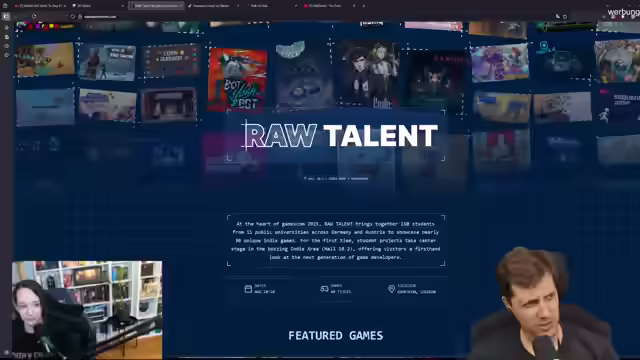Click the webcam icon in thumbnail wall
This screenshot has width=640, height=360.
tap(544, 48)
